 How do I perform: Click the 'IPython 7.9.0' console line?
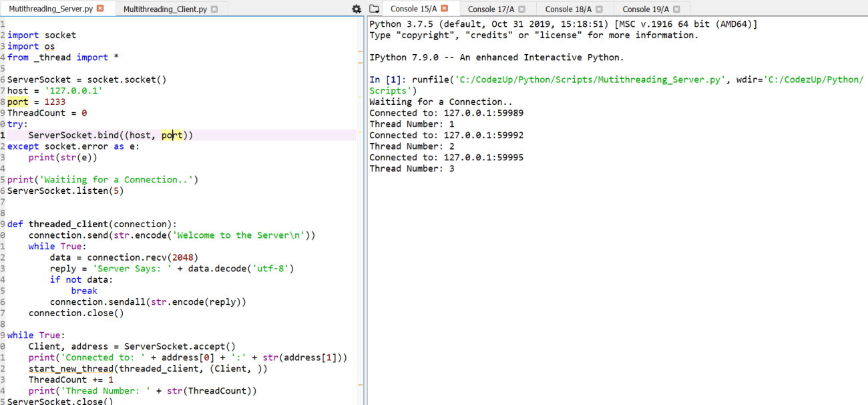pos(497,57)
